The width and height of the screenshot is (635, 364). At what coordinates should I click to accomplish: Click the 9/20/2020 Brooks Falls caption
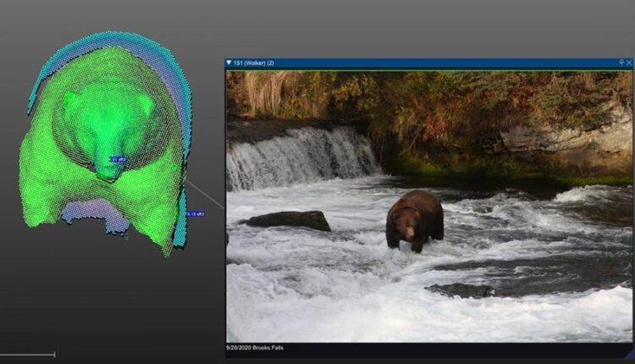tap(259, 348)
